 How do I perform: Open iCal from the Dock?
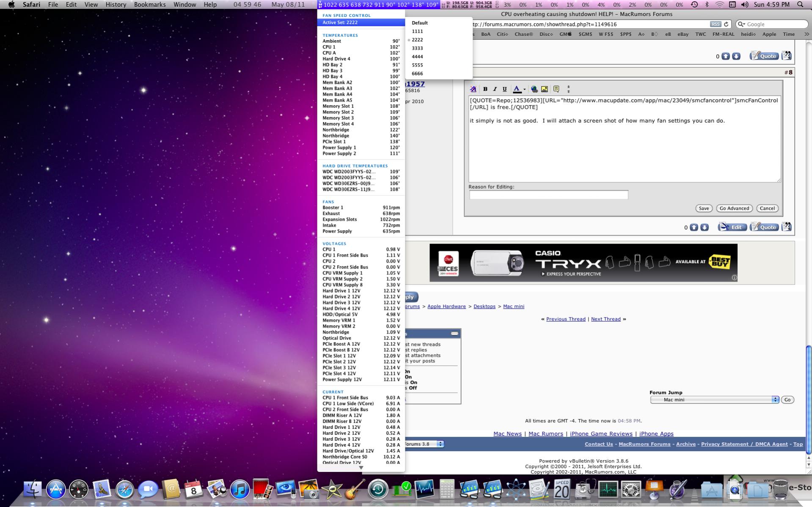pos(193,489)
